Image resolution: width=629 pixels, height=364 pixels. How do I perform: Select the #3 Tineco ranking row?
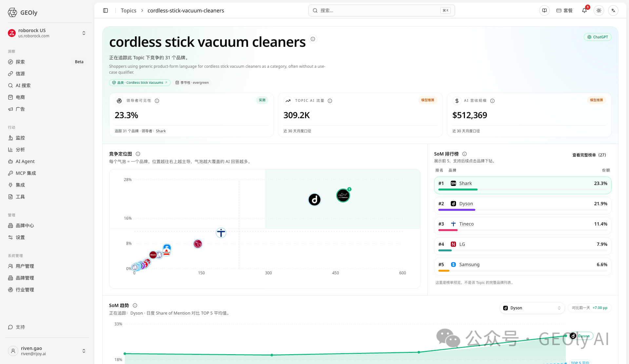click(523, 226)
